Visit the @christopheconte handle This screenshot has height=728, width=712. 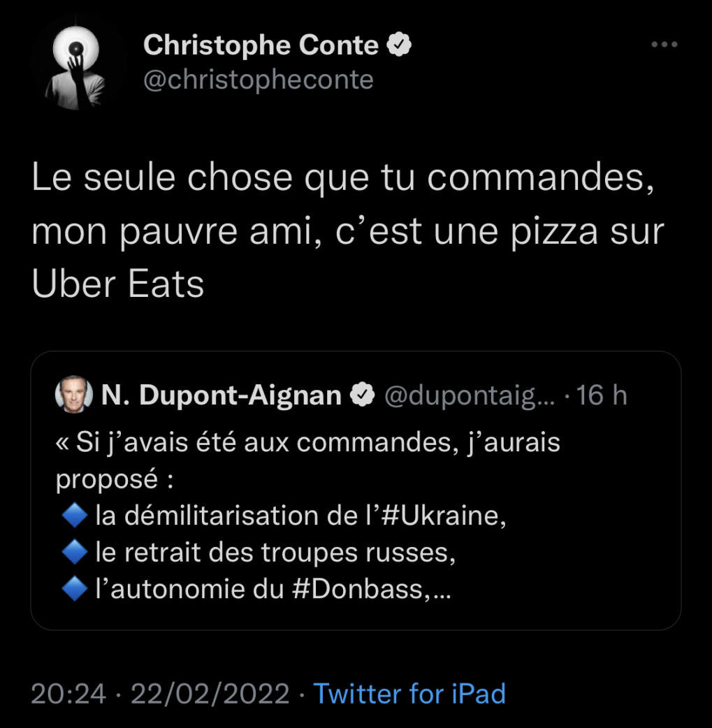(259, 80)
